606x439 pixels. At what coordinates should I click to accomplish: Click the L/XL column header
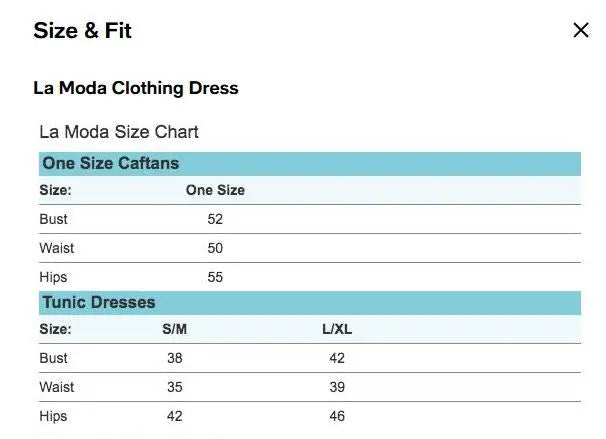pyautogui.click(x=336, y=329)
